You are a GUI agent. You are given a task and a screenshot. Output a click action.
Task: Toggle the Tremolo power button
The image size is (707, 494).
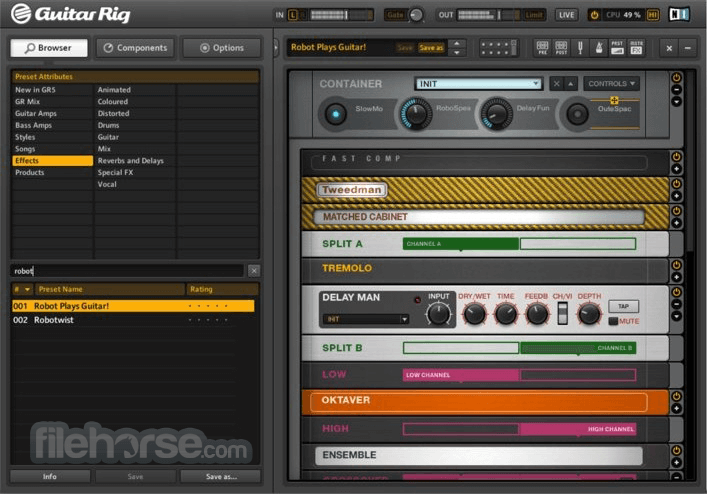[x=676, y=265]
